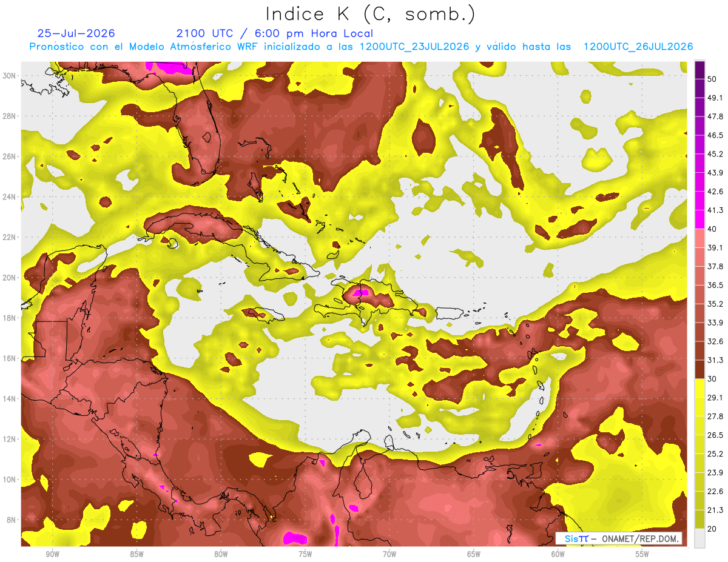Screen dimensions: 728x562
Task: Click the latitude label 16N
Action: 9,358
